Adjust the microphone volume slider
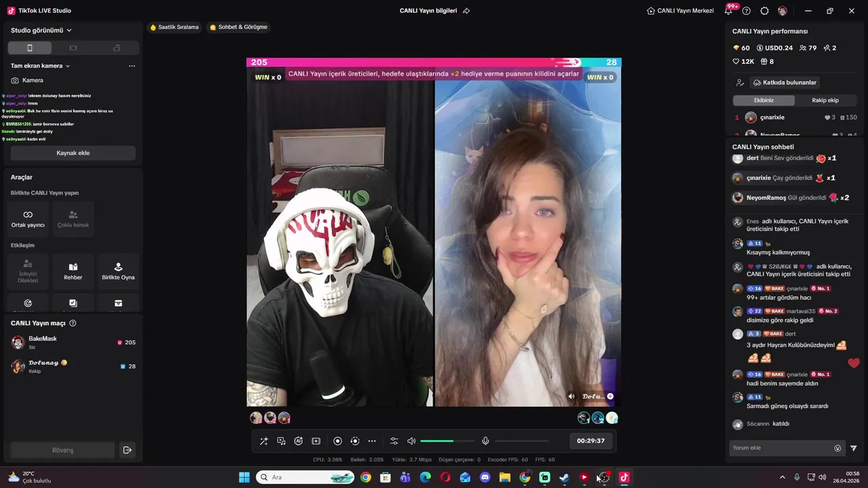This screenshot has width=868, height=488. point(522,441)
